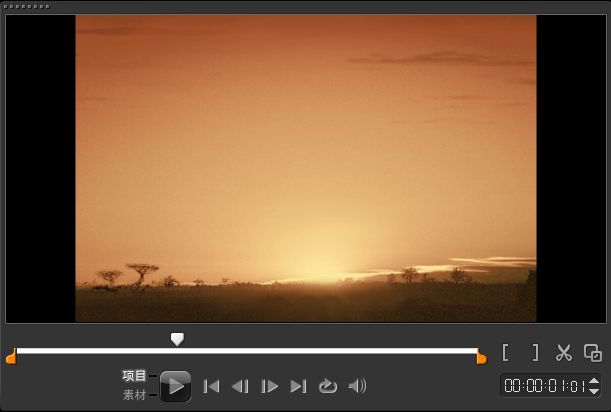Click the timecode field 00:00:01:01

coord(544,386)
